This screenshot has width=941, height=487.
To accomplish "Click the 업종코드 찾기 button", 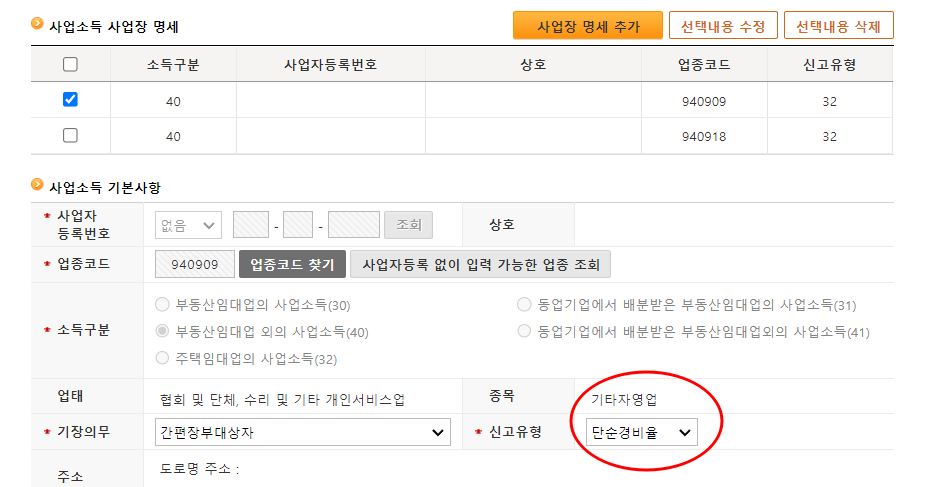I will [292, 265].
